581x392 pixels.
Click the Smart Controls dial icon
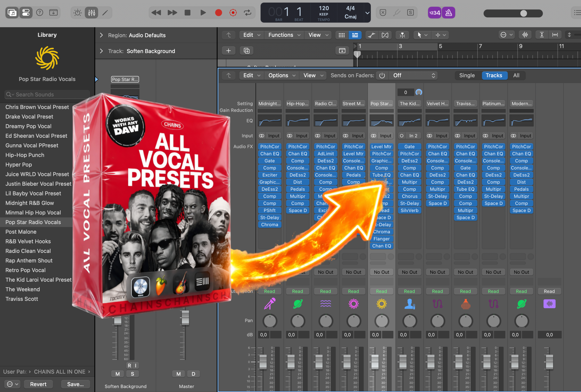[x=77, y=12]
